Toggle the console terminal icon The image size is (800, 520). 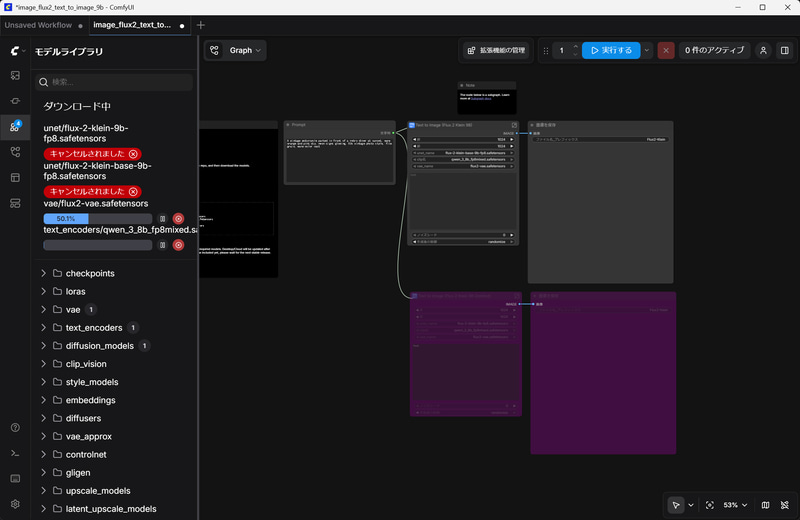pyautogui.click(x=15, y=453)
